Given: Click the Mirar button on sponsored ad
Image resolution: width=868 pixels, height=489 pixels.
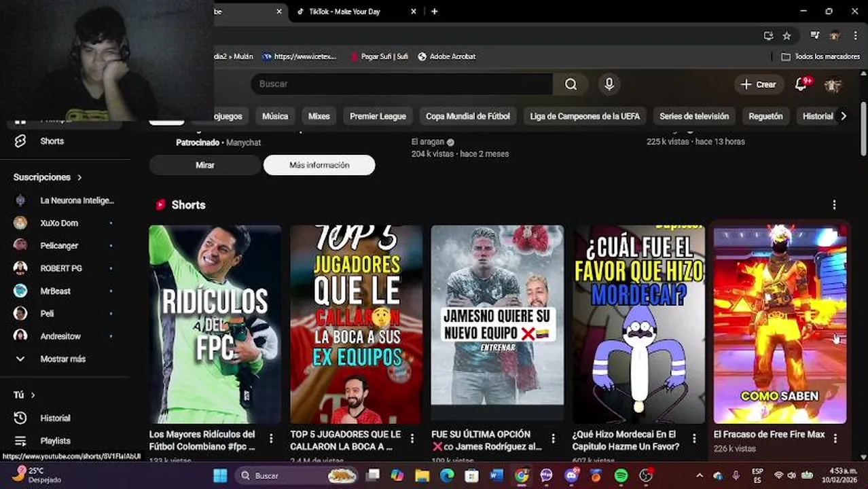Looking at the screenshot, I should point(204,165).
